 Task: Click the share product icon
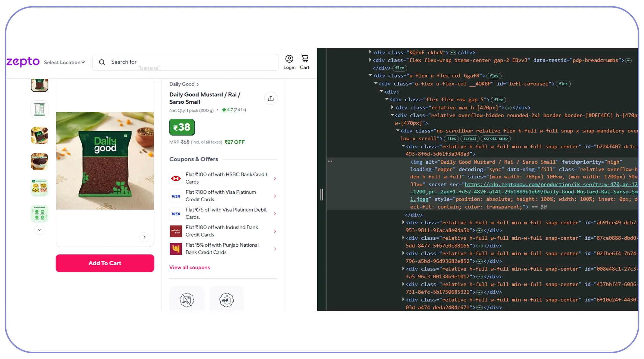click(271, 98)
